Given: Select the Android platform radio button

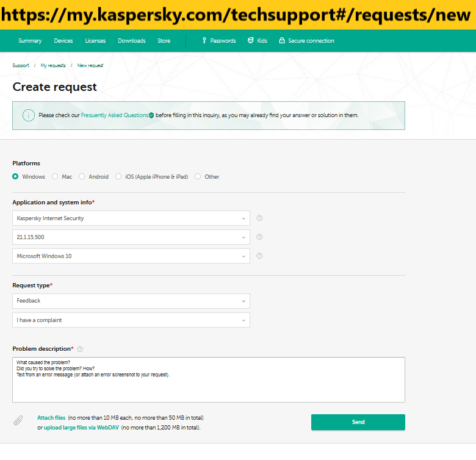Looking at the screenshot, I should click(82, 176).
